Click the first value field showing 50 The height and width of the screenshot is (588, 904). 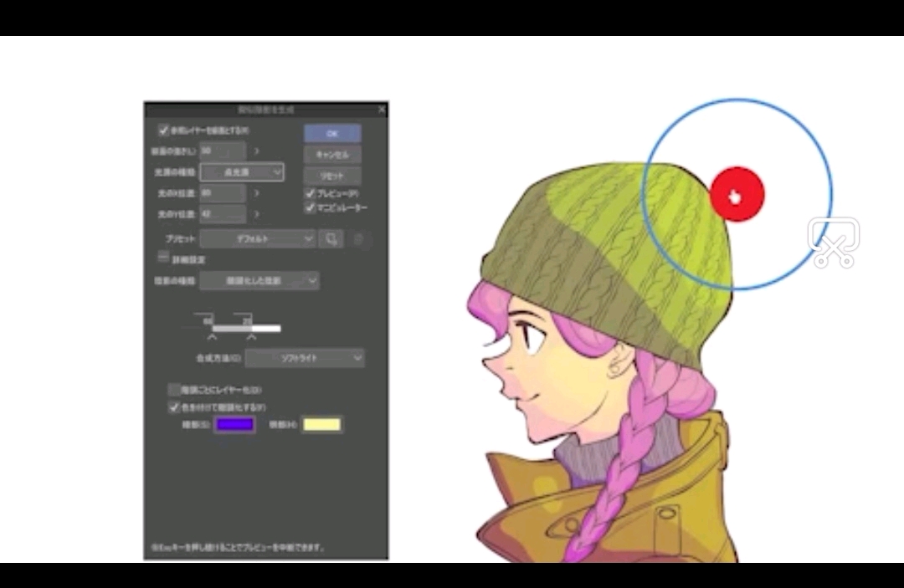point(223,151)
